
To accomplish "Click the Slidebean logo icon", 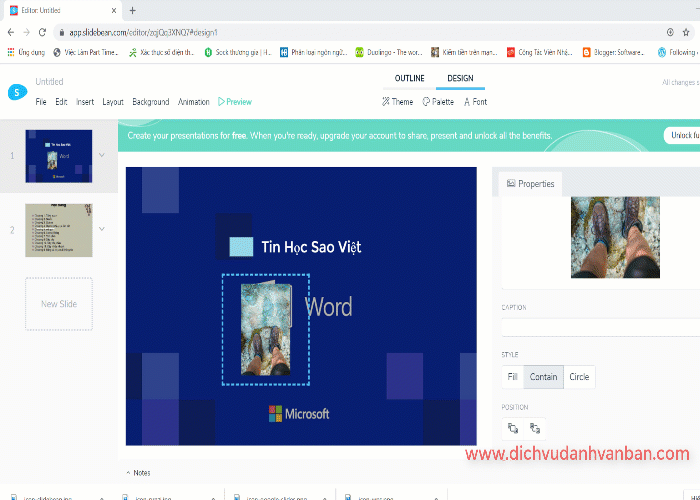I will click(x=17, y=92).
